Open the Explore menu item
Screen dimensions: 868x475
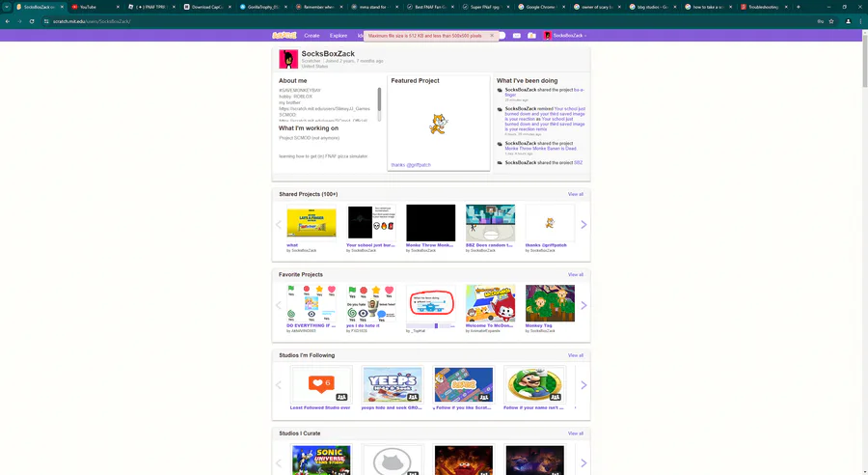(339, 36)
